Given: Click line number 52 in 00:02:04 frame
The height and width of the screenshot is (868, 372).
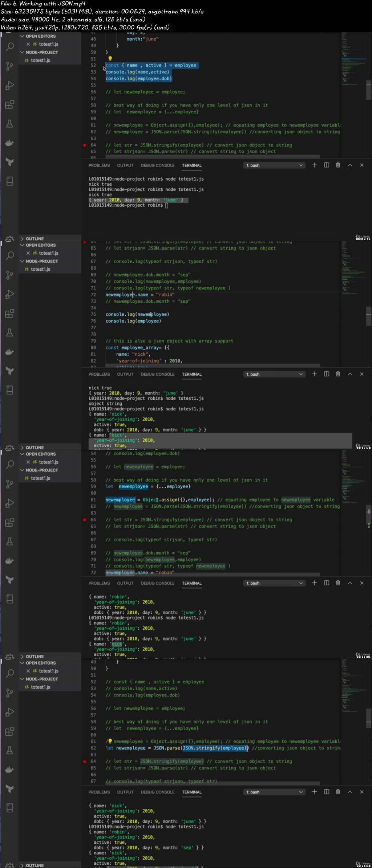Looking at the screenshot, I should (93, 65).
